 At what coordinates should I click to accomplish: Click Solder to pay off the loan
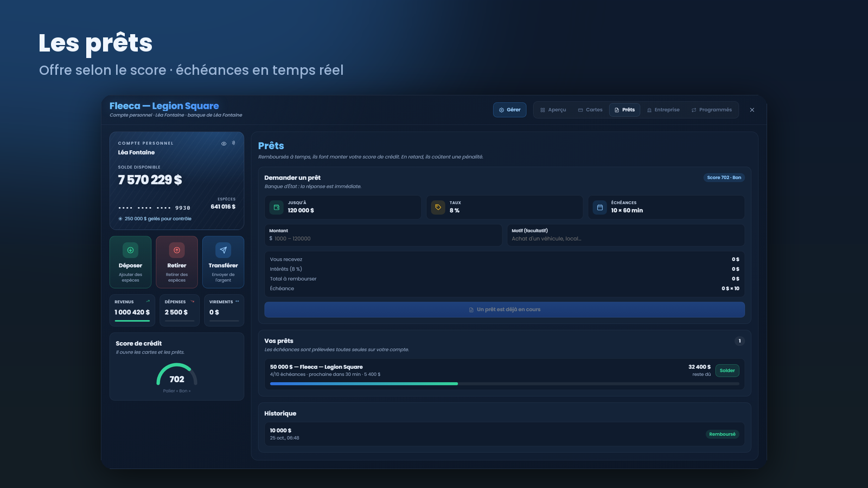click(727, 371)
